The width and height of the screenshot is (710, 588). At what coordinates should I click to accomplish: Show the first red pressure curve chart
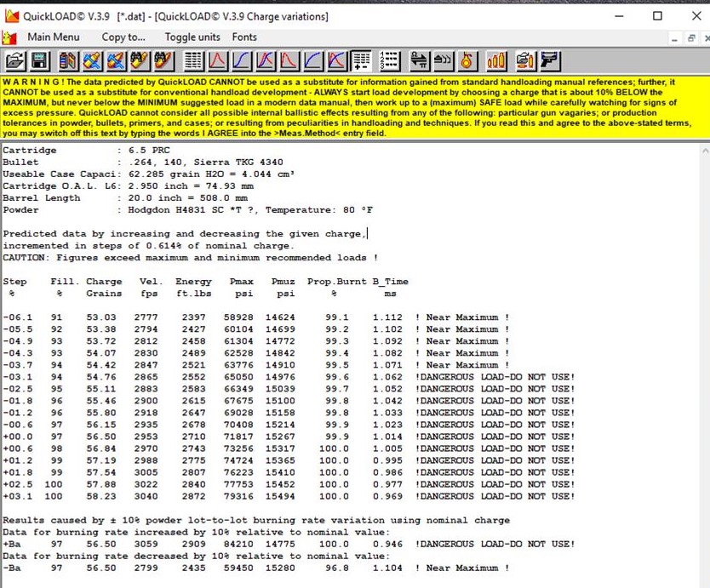(217, 60)
